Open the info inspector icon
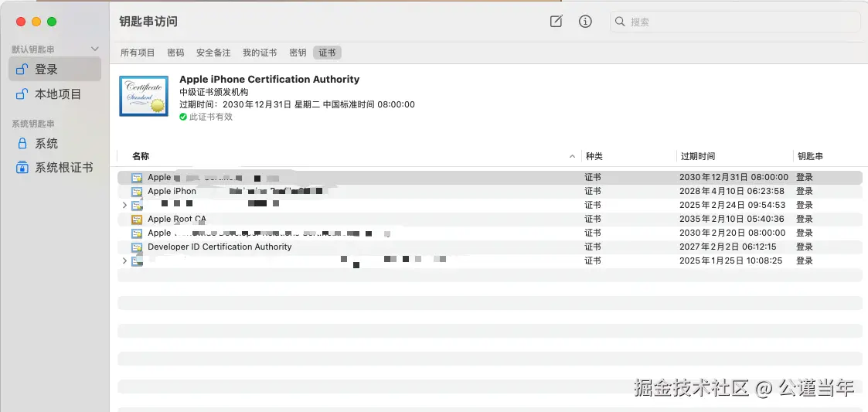The image size is (868, 412). coord(585,22)
